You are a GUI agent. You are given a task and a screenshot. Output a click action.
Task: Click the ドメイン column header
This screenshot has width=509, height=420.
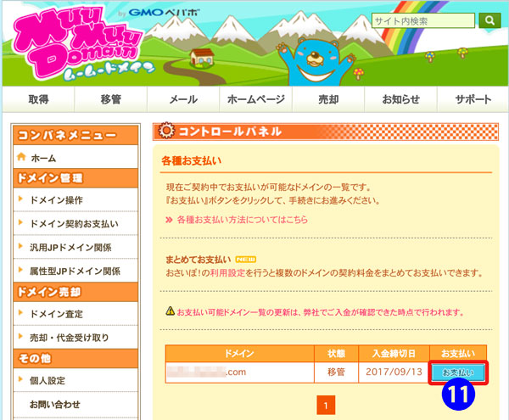(x=239, y=354)
